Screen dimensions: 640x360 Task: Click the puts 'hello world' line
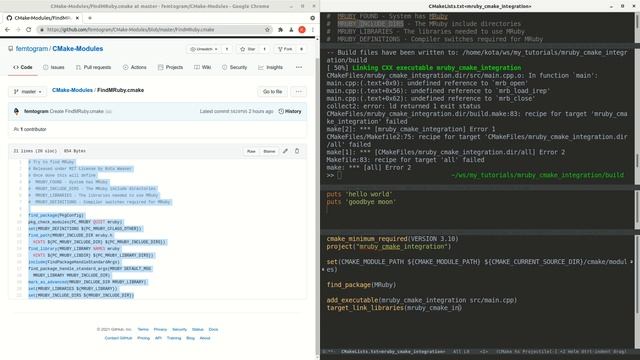click(x=359, y=194)
